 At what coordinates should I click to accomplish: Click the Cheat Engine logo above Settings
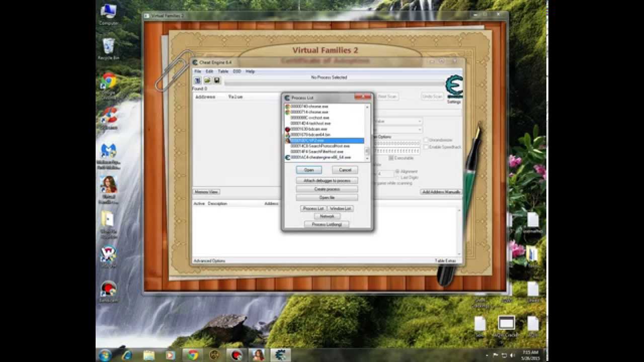454,86
